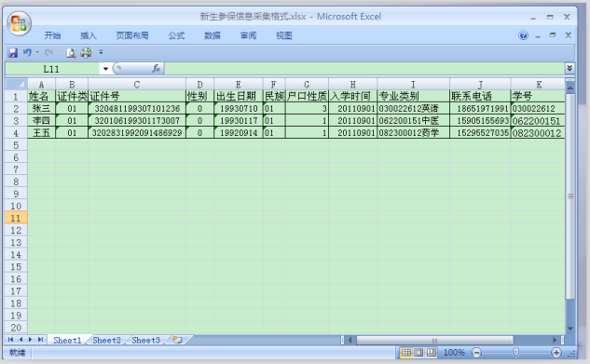Switch to Page Layout view button
The width and height of the screenshot is (590, 364).
coord(418,352)
